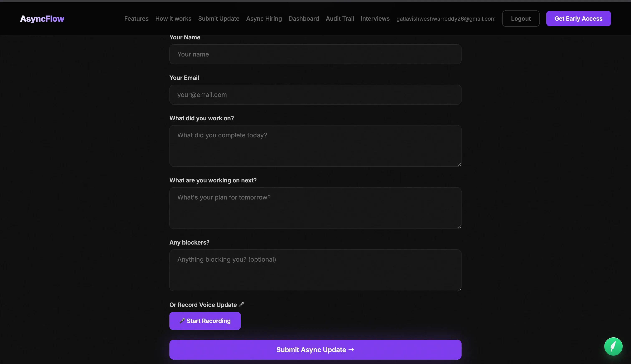Click the green feather floating icon
The width and height of the screenshot is (631, 364).
[x=613, y=346]
